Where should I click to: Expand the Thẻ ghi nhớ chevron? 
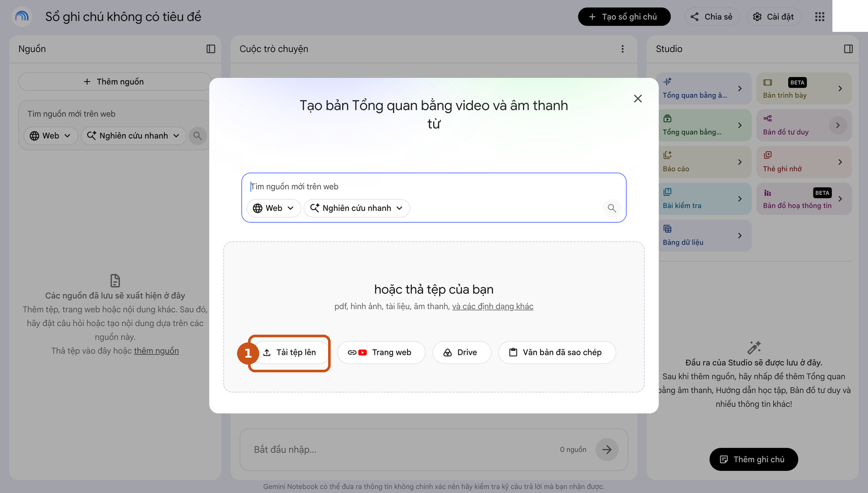point(840,162)
